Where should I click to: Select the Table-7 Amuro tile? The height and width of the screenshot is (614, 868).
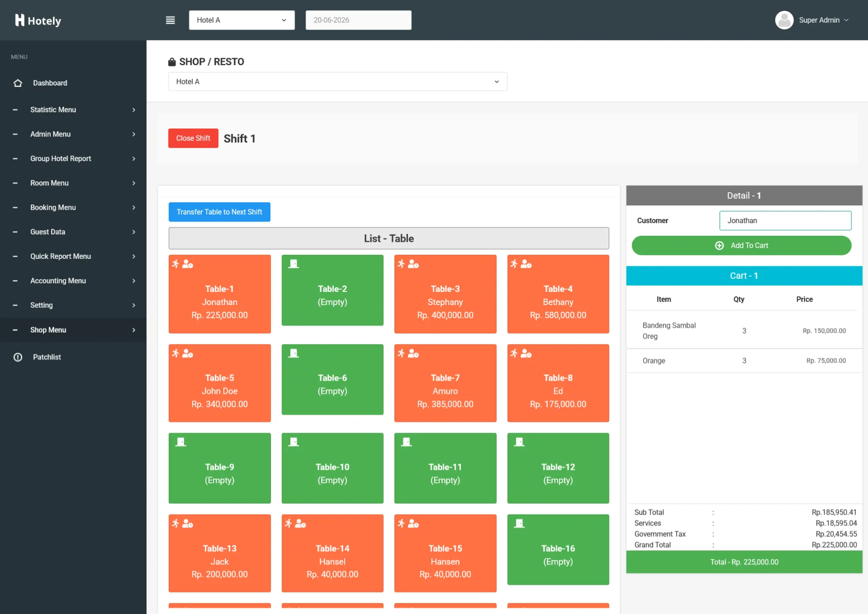tap(445, 383)
